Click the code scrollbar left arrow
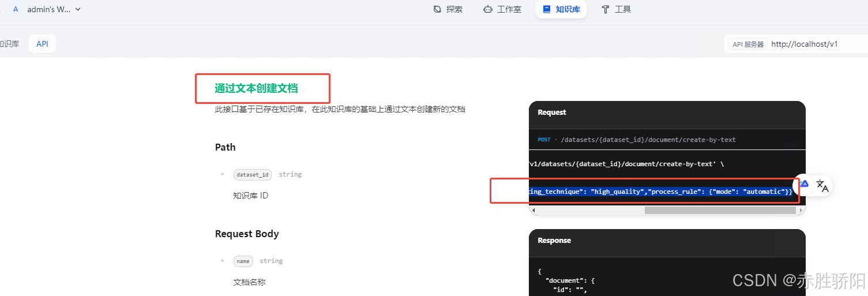The width and height of the screenshot is (868, 296). [533, 211]
